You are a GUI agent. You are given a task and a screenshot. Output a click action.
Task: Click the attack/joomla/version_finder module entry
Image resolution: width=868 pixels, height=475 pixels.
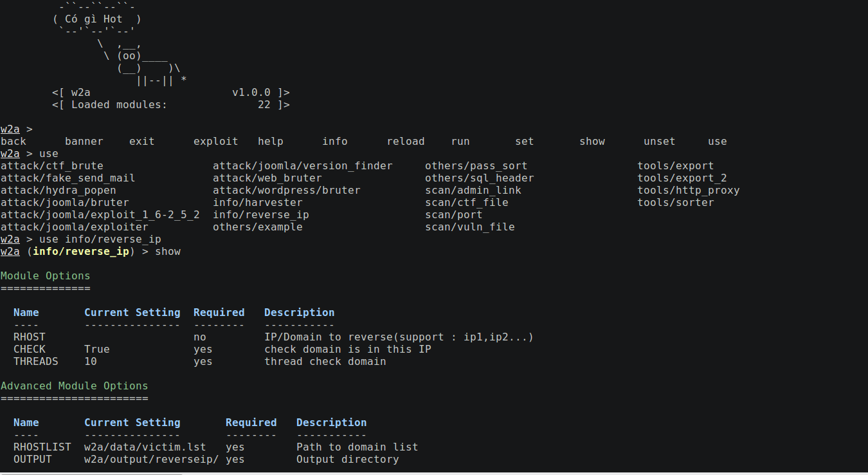coord(303,166)
